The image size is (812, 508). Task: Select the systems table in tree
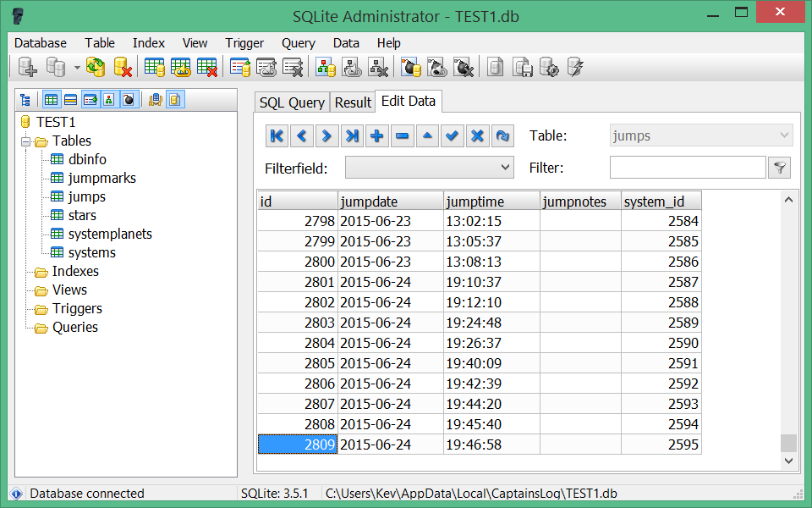(91, 253)
